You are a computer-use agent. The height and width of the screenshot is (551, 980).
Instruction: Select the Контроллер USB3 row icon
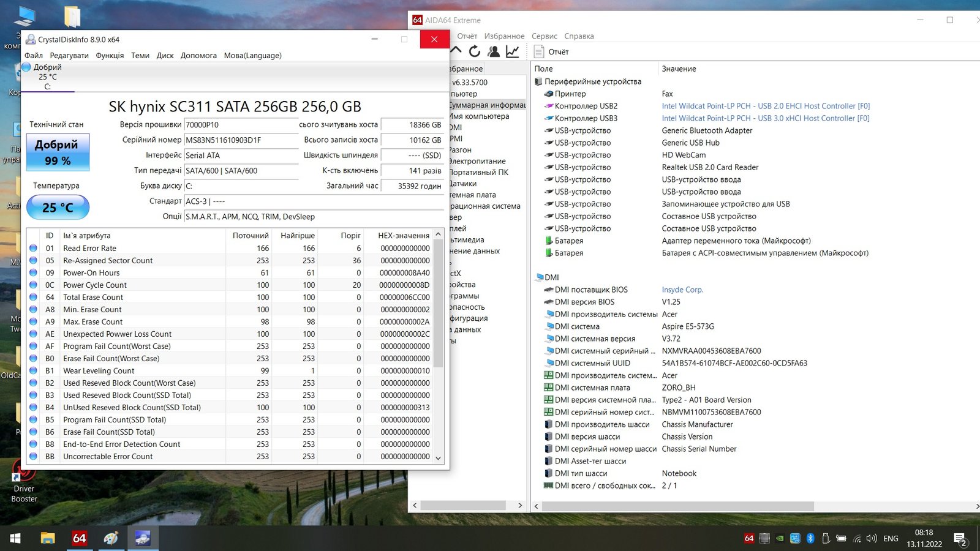tap(549, 118)
